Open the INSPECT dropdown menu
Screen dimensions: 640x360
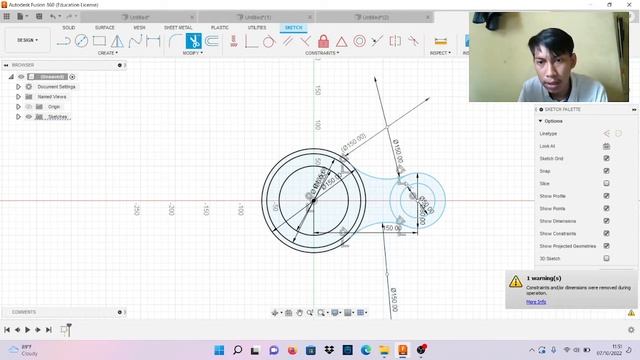(440, 53)
